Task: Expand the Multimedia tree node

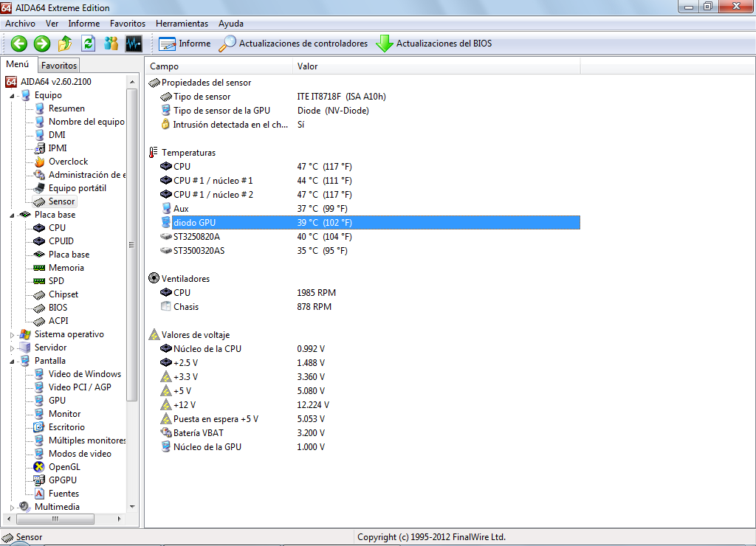Action: [12, 508]
